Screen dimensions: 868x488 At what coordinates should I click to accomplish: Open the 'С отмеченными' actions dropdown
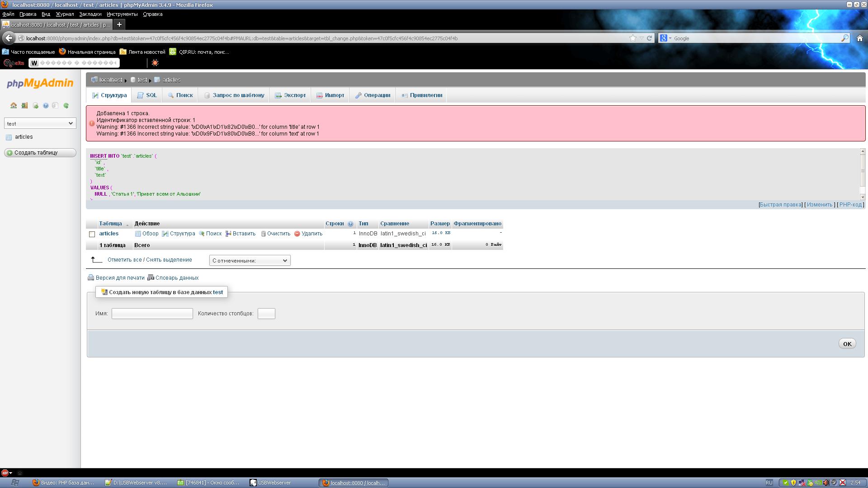250,261
